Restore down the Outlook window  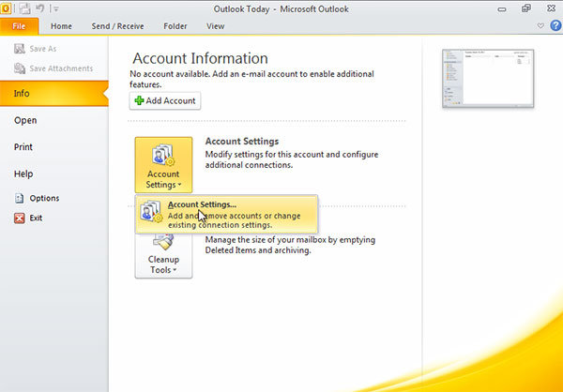(x=526, y=8)
